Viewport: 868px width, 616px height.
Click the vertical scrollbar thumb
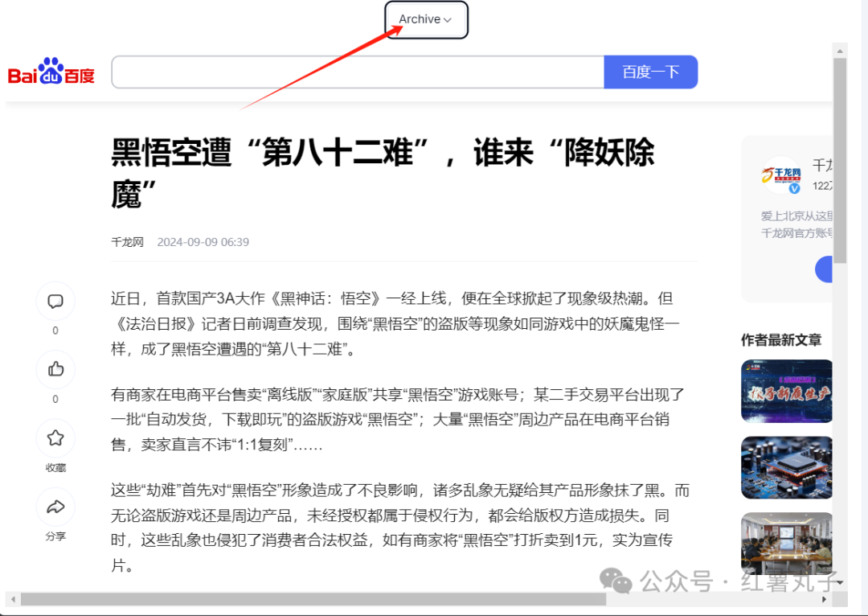pos(840,161)
